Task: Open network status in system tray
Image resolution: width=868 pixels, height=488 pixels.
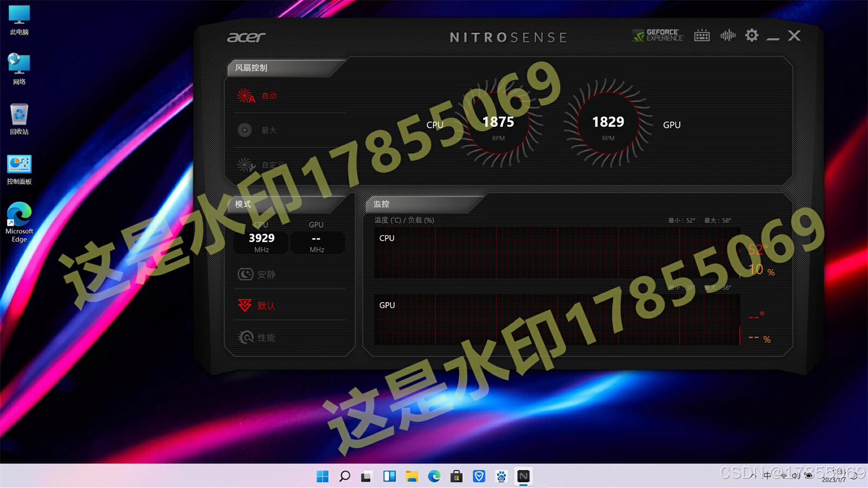Action: pos(783,476)
